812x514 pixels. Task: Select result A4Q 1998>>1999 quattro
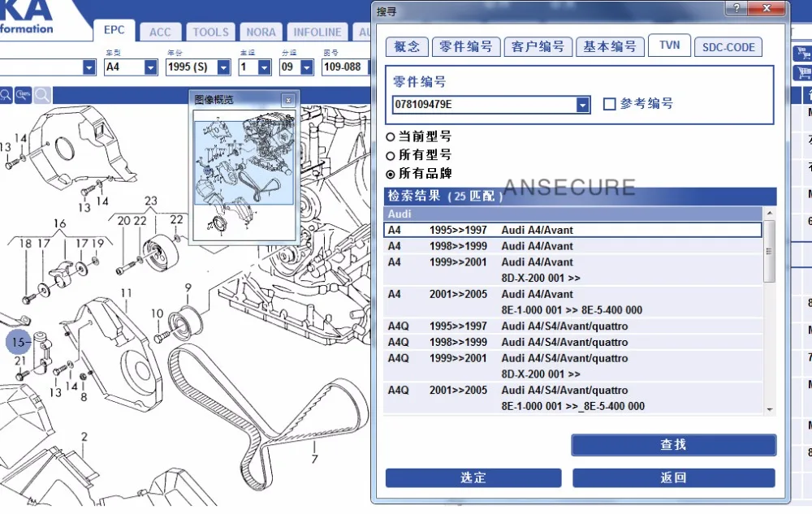(x=572, y=342)
